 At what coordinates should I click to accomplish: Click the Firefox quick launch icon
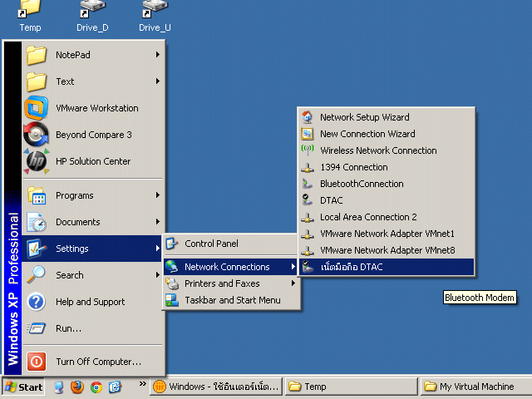point(77,387)
